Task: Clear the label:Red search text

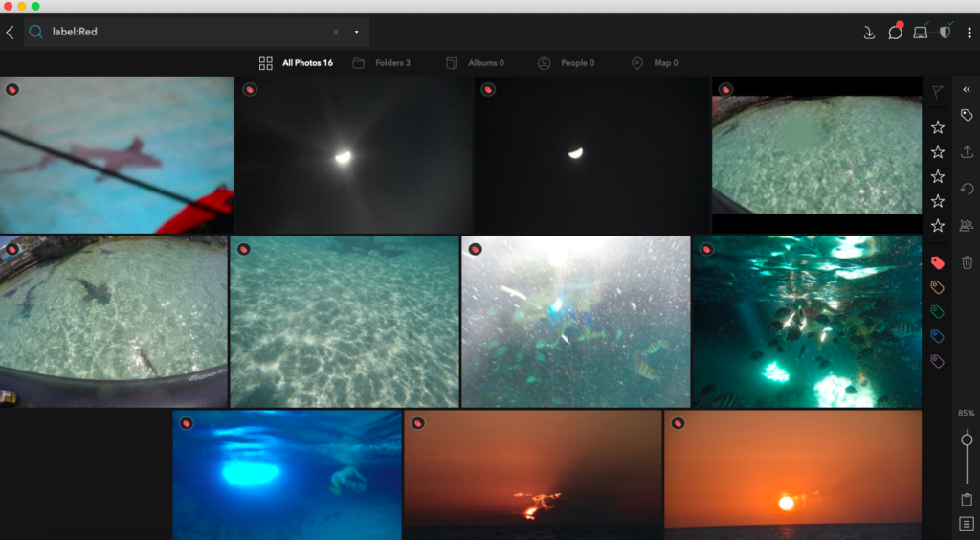Action: click(x=336, y=32)
